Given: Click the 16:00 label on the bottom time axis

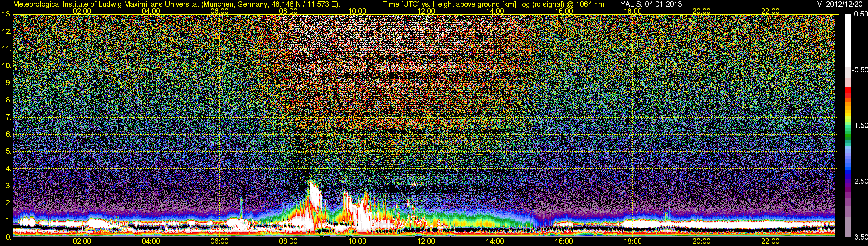Looking at the screenshot, I should pos(564,241).
